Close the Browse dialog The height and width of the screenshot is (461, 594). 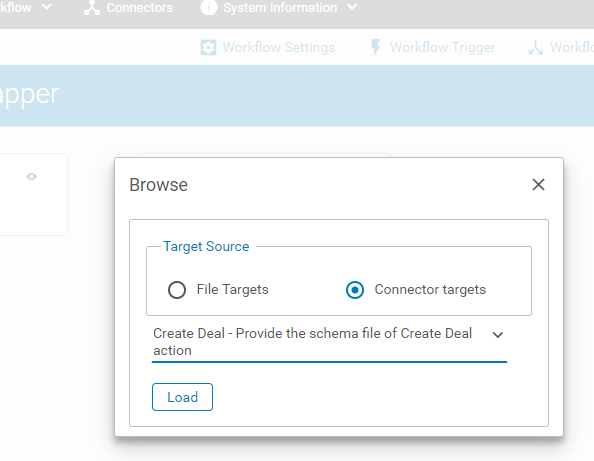[538, 185]
